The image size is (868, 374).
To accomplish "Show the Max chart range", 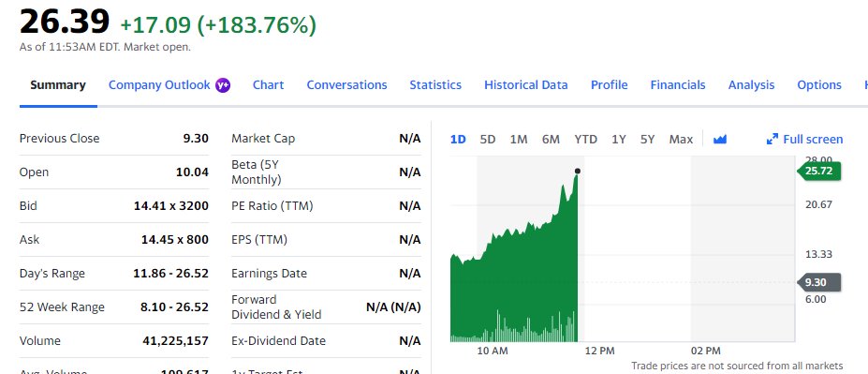I will click(x=681, y=140).
